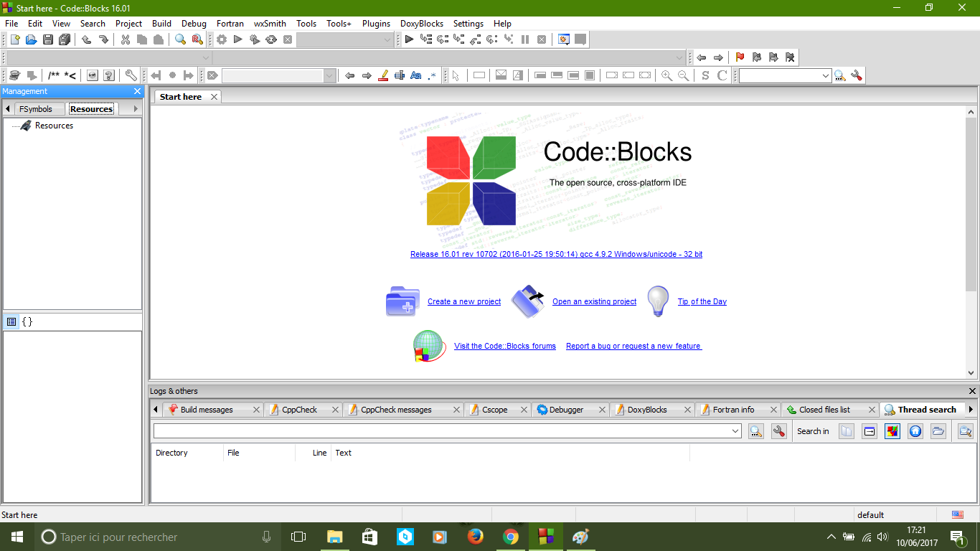This screenshot has width=980, height=551.
Task: Click the DoxyBlocks /** block comment icon
Action: coord(54,75)
